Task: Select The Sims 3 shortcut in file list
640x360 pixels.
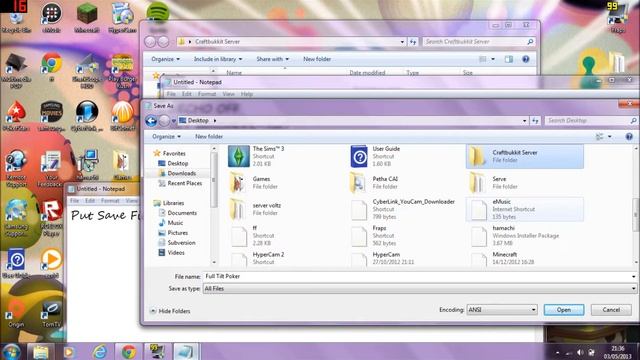Action: (x=256, y=156)
